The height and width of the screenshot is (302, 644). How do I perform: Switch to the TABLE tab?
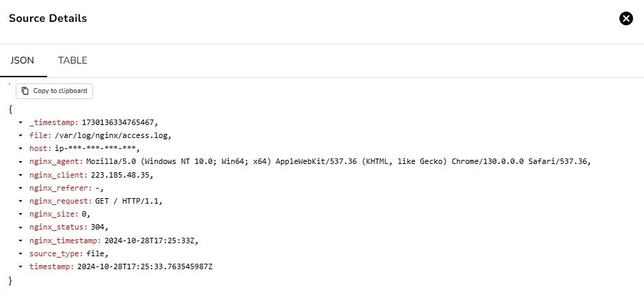[72, 60]
